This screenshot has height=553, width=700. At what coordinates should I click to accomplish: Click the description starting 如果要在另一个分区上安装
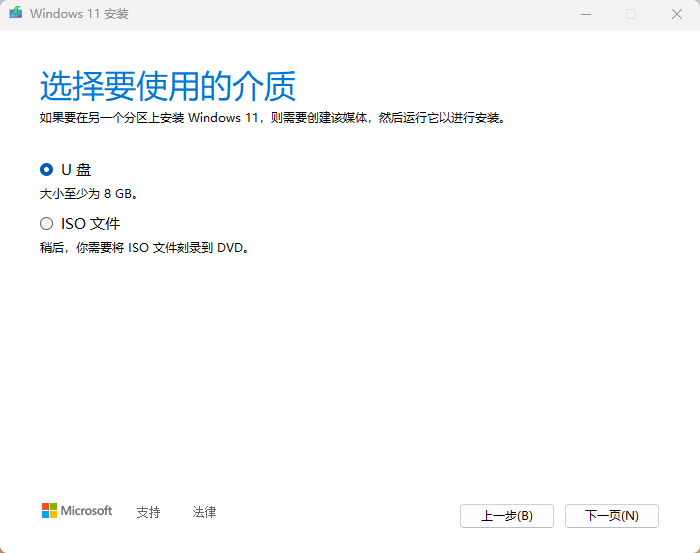pos(273,118)
